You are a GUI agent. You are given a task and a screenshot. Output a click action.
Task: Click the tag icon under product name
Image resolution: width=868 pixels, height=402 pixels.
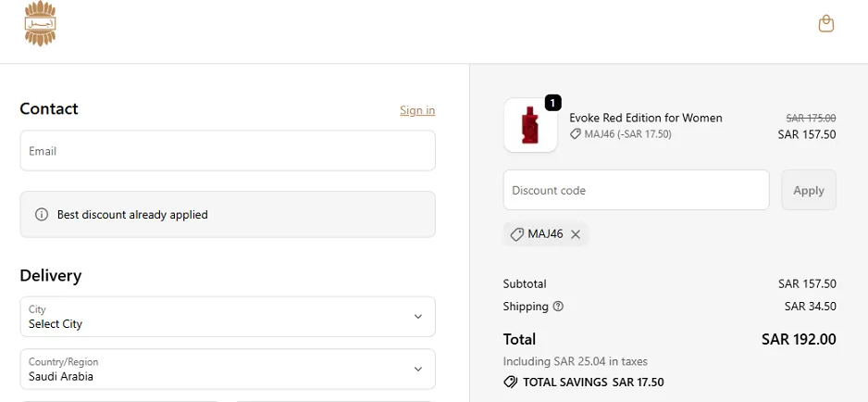(x=576, y=134)
